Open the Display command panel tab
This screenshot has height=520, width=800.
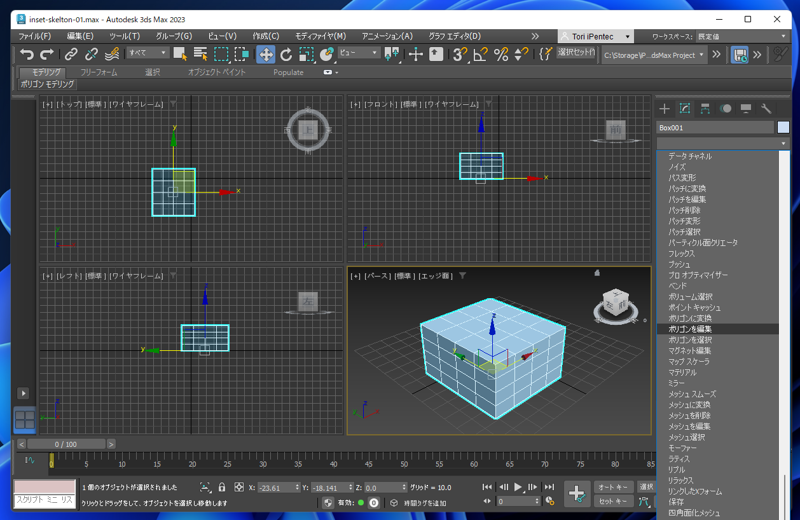pos(746,109)
